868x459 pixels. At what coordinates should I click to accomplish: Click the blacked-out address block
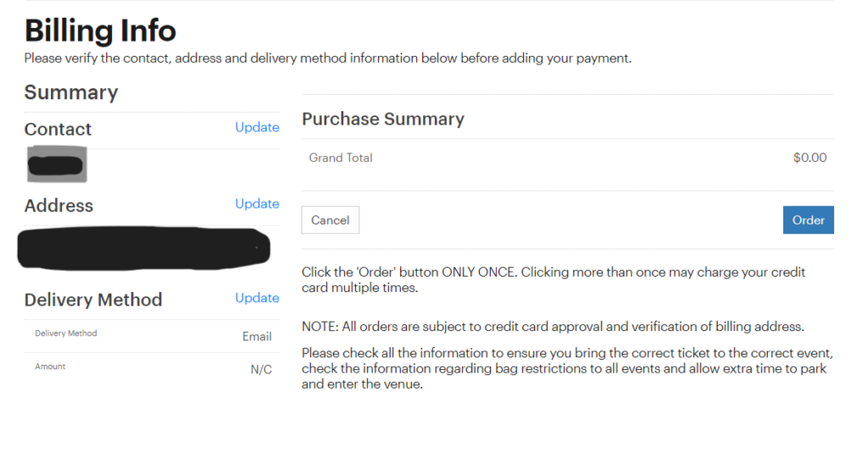click(x=144, y=246)
